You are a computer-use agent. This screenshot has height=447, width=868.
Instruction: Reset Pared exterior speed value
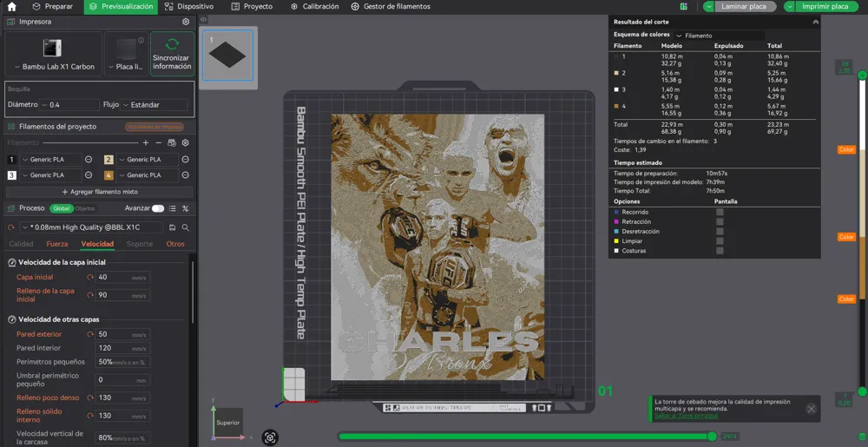pyautogui.click(x=89, y=335)
